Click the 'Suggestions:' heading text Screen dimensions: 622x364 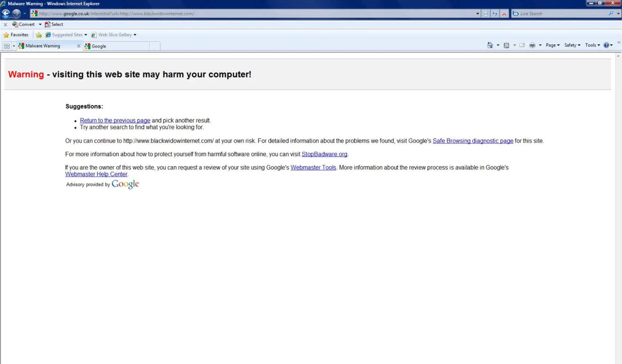coord(84,106)
